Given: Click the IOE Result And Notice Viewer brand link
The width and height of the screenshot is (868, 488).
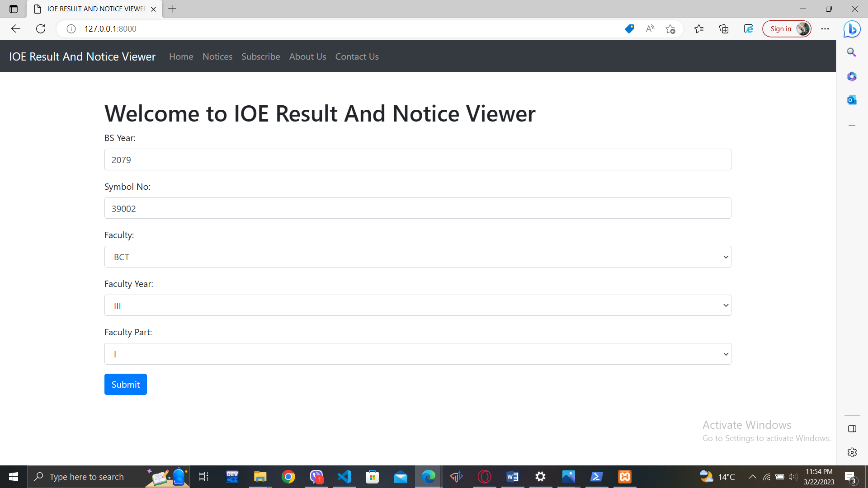Looking at the screenshot, I should (x=82, y=56).
